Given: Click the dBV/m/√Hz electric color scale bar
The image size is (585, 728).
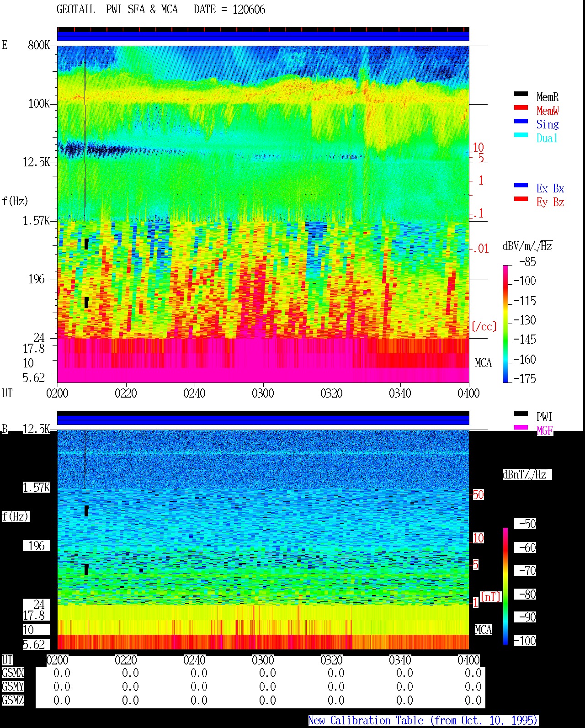Looking at the screenshot, I should (505, 324).
